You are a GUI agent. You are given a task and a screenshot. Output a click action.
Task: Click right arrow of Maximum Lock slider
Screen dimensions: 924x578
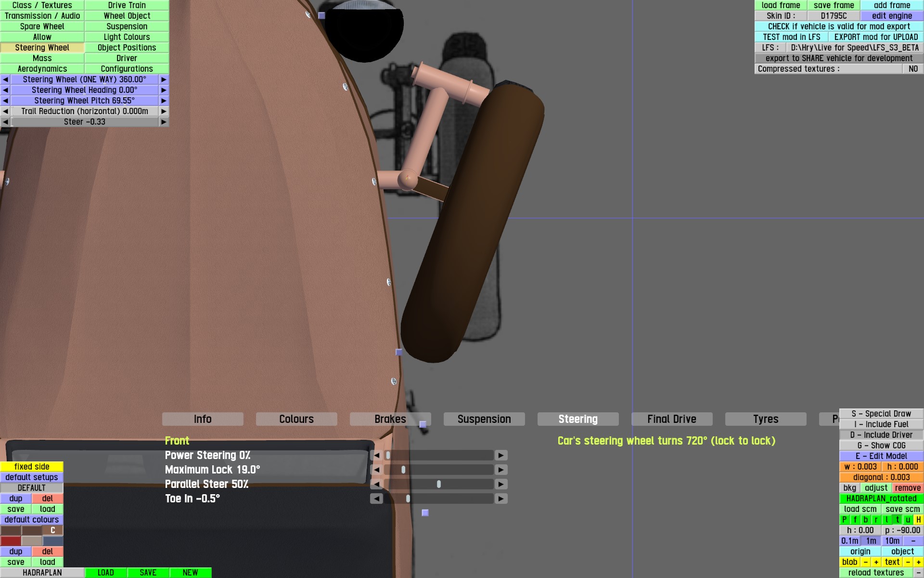click(x=501, y=470)
